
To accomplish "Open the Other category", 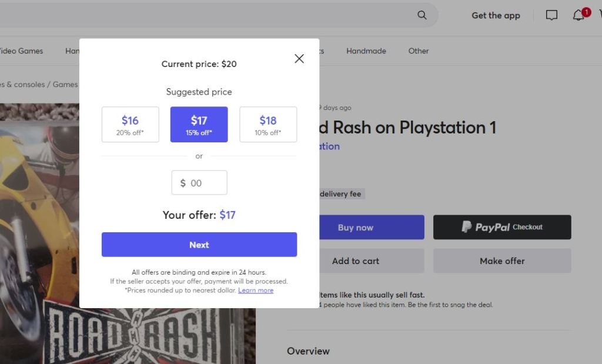I will pos(419,51).
